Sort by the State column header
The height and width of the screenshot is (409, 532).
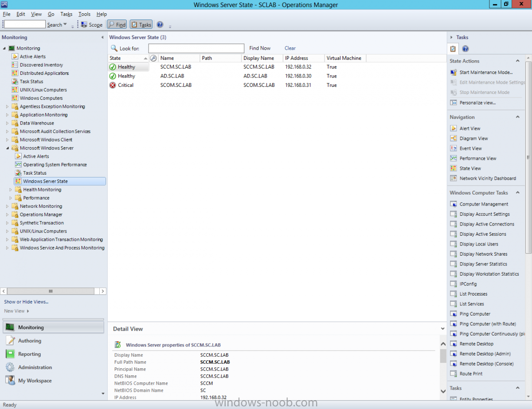coord(128,58)
